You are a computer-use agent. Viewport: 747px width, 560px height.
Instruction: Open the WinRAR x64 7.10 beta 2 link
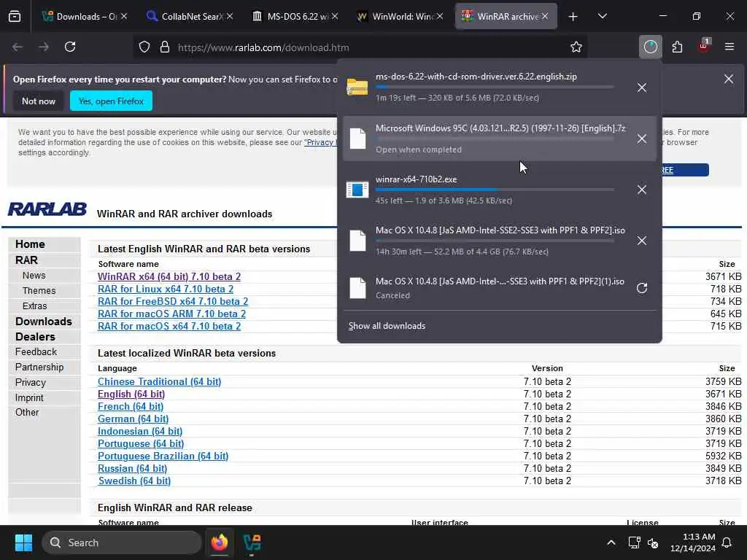click(x=169, y=276)
